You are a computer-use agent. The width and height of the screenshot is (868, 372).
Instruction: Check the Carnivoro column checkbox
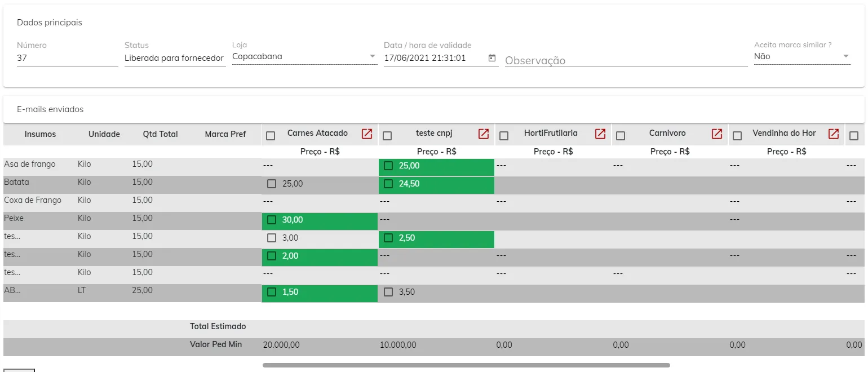(x=621, y=136)
